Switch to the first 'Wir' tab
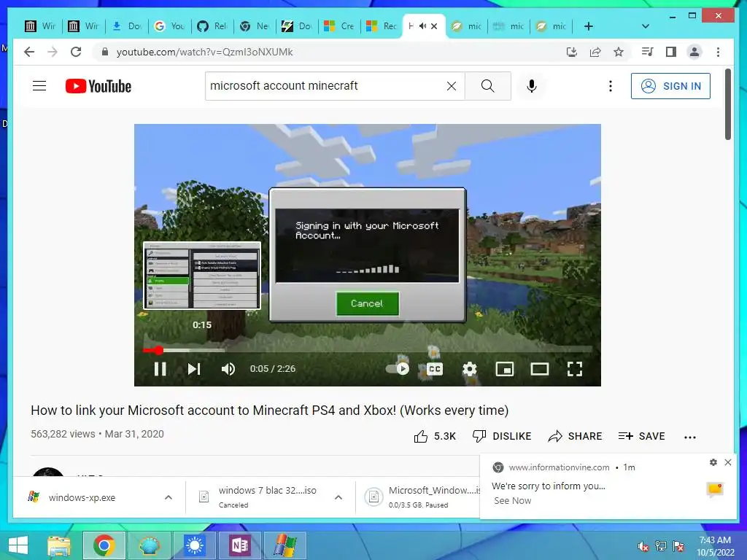 pyautogui.click(x=40, y=26)
